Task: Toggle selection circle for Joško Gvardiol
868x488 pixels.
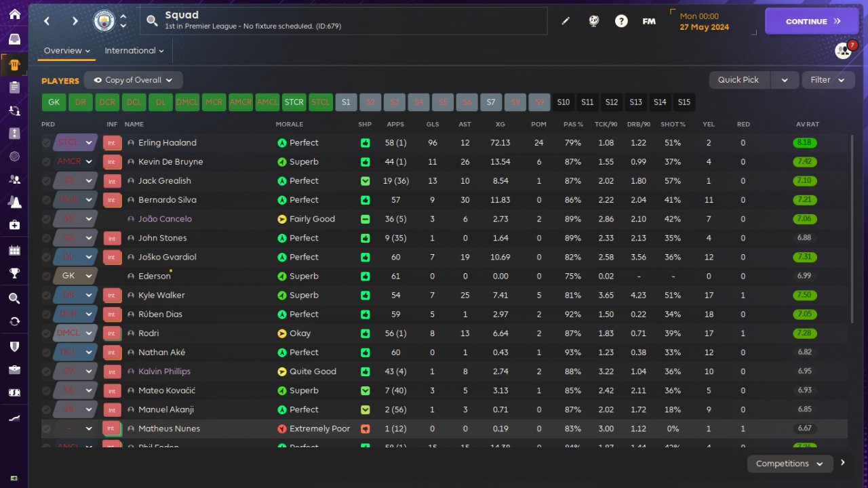Action: 46,257
